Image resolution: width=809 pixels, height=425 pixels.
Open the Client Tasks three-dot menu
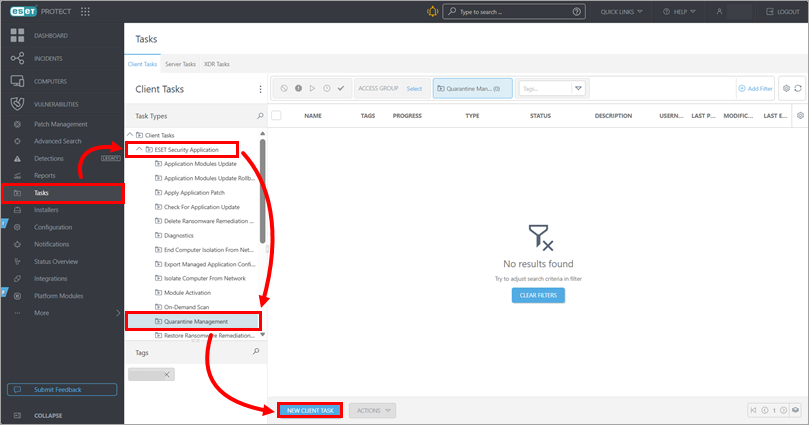(x=260, y=89)
